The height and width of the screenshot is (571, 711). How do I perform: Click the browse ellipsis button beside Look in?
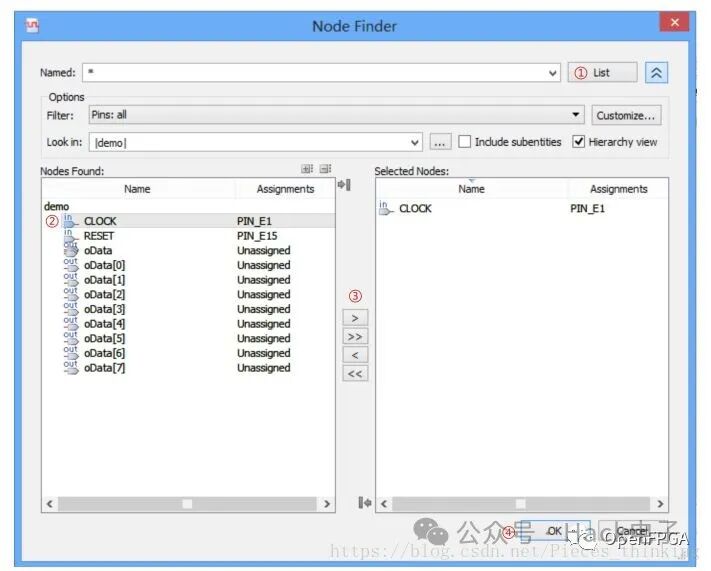tap(440, 143)
